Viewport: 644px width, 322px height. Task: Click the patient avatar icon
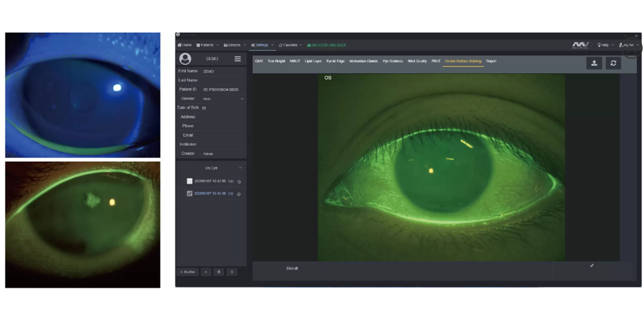185,59
